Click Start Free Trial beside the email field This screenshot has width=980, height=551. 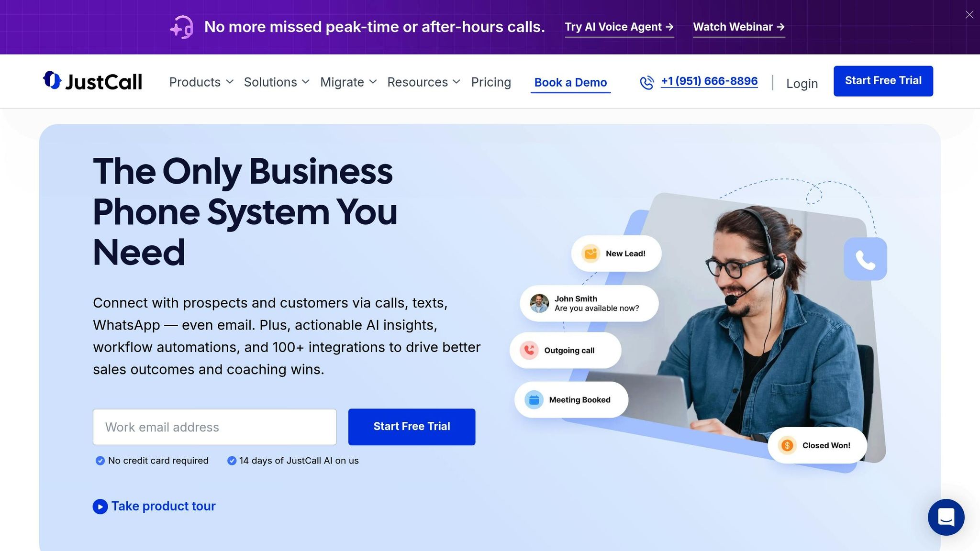click(412, 427)
